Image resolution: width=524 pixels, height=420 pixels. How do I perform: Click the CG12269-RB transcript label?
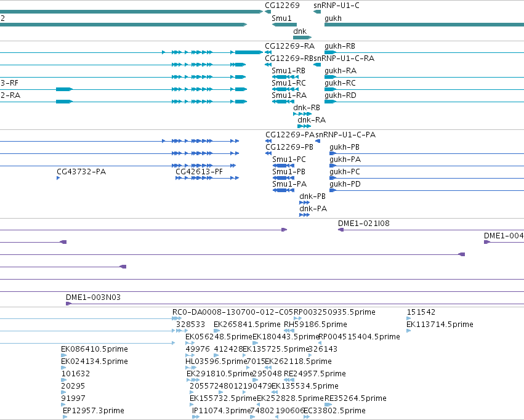(289, 59)
